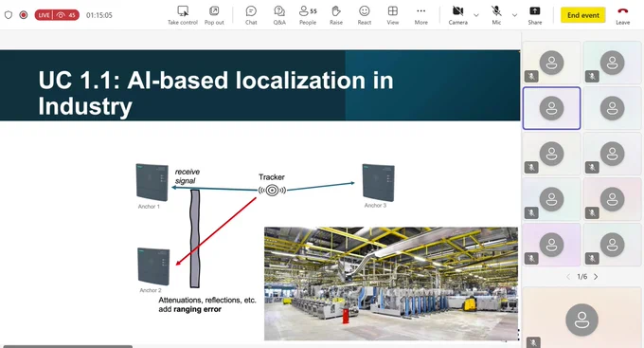Turn on the camera
The height and width of the screenshot is (348, 644).
click(x=458, y=15)
